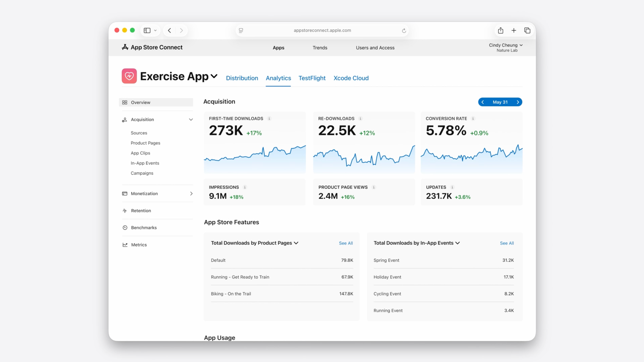Viewport: 644px width, 362px height.
Task: Expand the Monetization sidebar section
Action: [x=191, y=194]
